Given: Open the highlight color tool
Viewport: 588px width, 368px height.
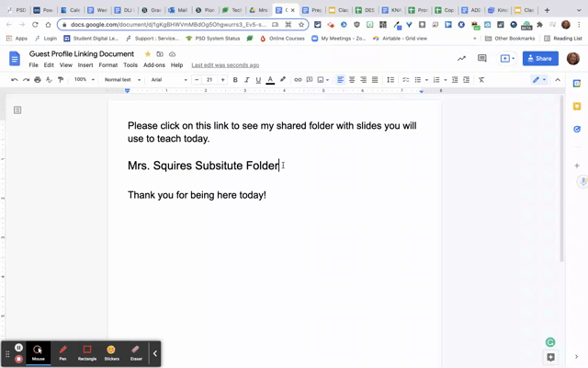Looking at the screenshot, I should pos(283,80).
